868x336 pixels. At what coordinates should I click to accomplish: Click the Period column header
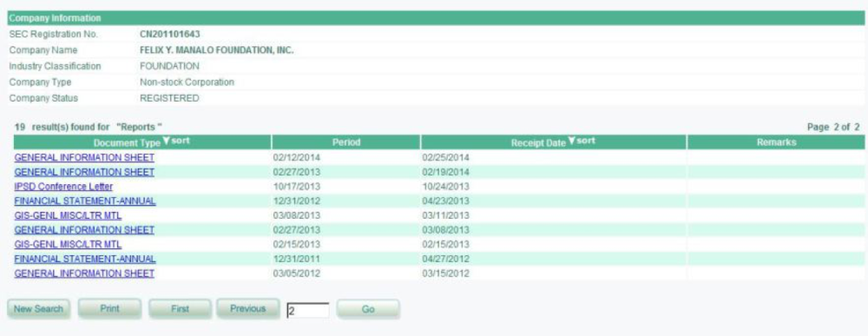[346, 142]
